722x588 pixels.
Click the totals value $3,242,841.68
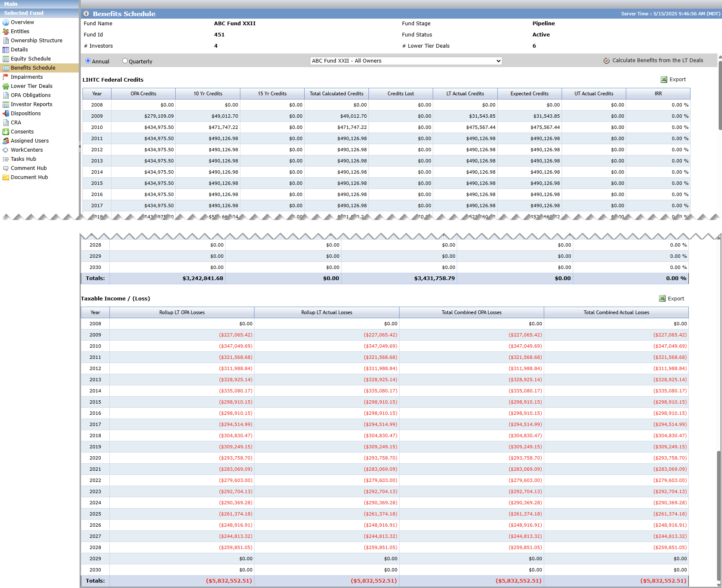click(x=203, y=278)
